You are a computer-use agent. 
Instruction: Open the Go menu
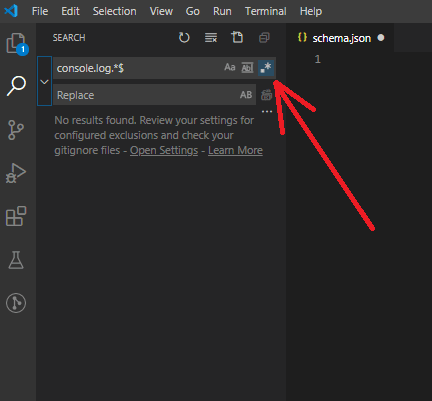pyautogui.click(x=193, y=11)
